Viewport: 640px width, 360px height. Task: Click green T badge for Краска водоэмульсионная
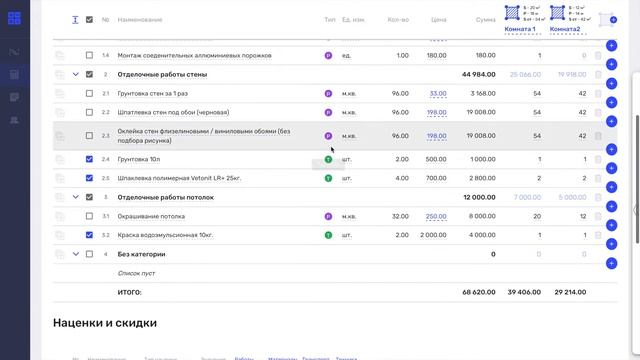328,235
